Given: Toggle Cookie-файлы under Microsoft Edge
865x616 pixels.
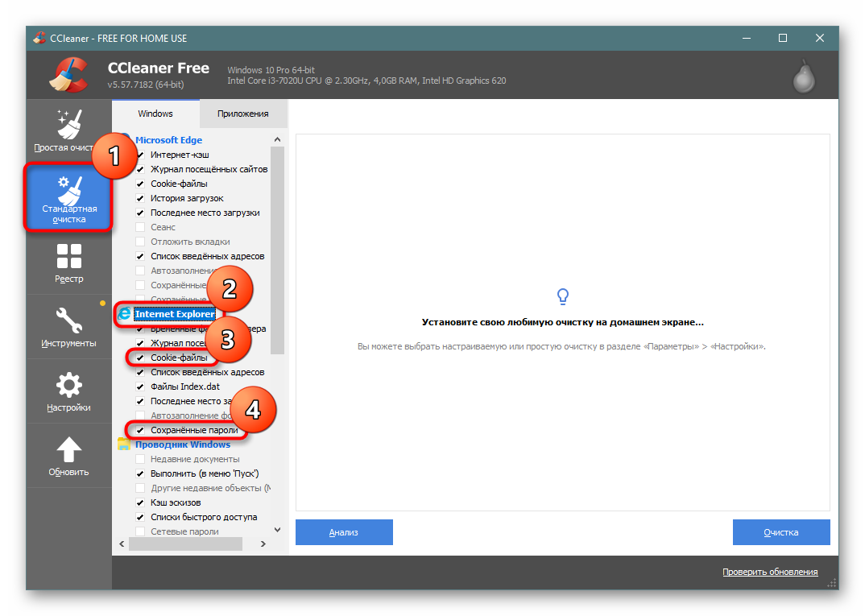Looking at the screenshot, I should pos(140,184).
